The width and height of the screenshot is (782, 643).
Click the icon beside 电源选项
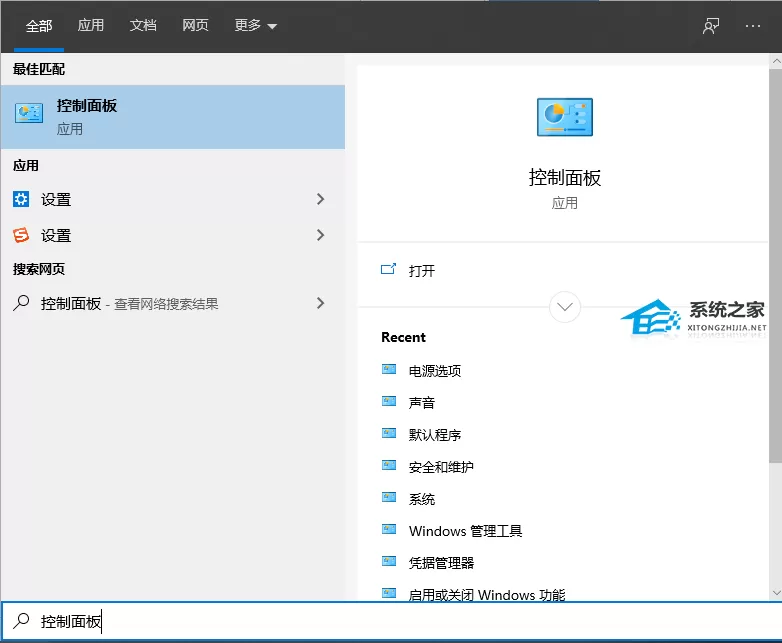[x=389, y=369]
